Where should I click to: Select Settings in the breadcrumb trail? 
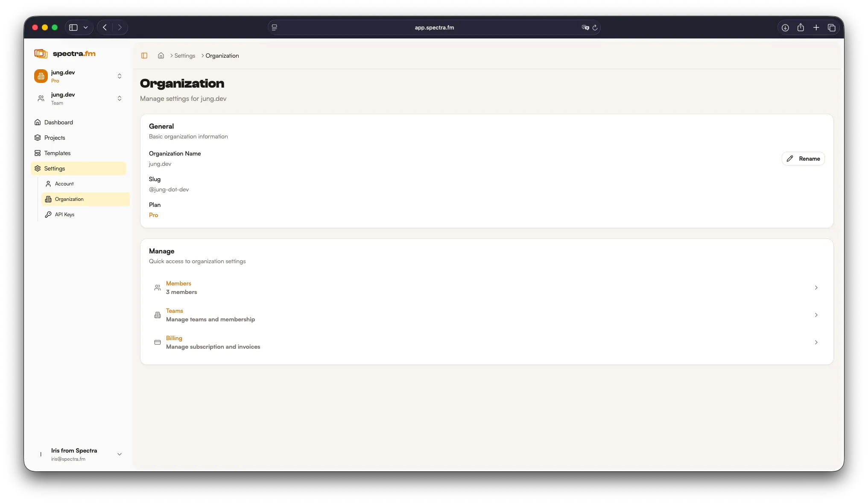pos(184,56)
